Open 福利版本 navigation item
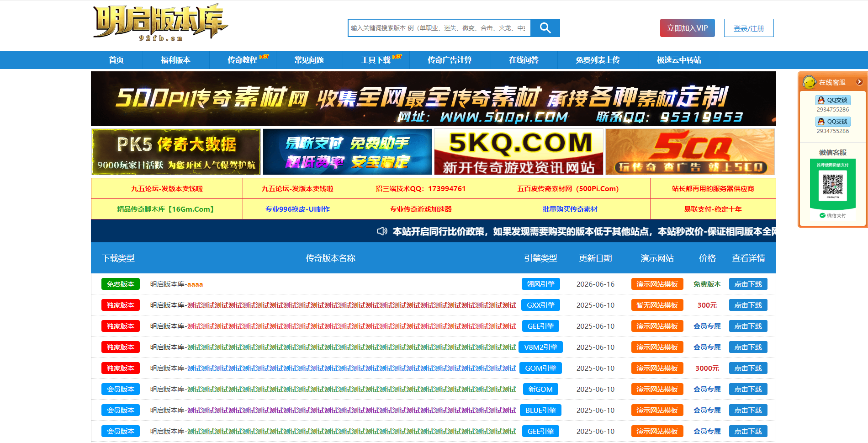Screen dimensions: 868x443 [176, 60]
